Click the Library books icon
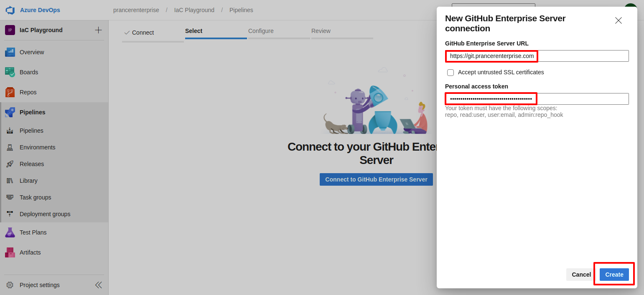Image resolution: width=644 pixels, height=295 pixels. [10, 181]
